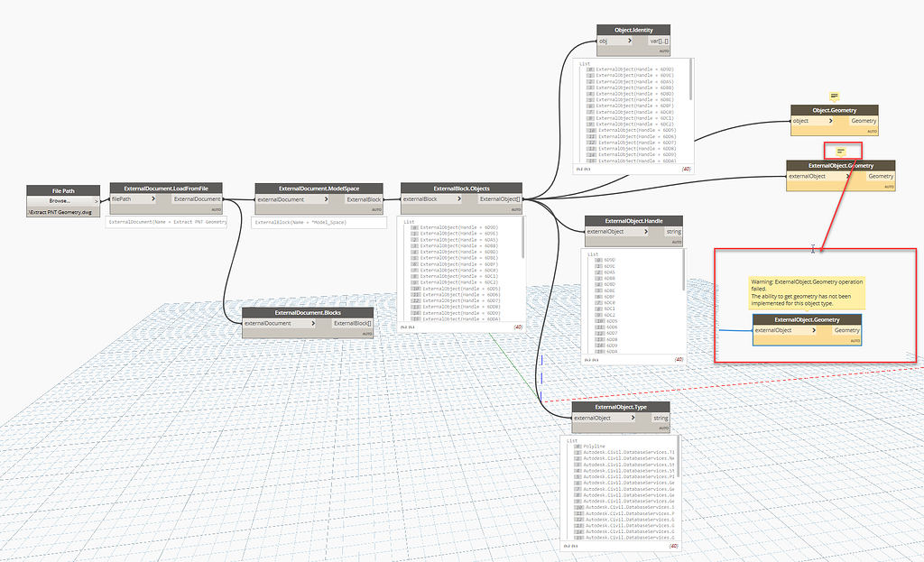Click the warning icon above the Object.Geometry node
924x562 pixels.
tap(833, 94)
